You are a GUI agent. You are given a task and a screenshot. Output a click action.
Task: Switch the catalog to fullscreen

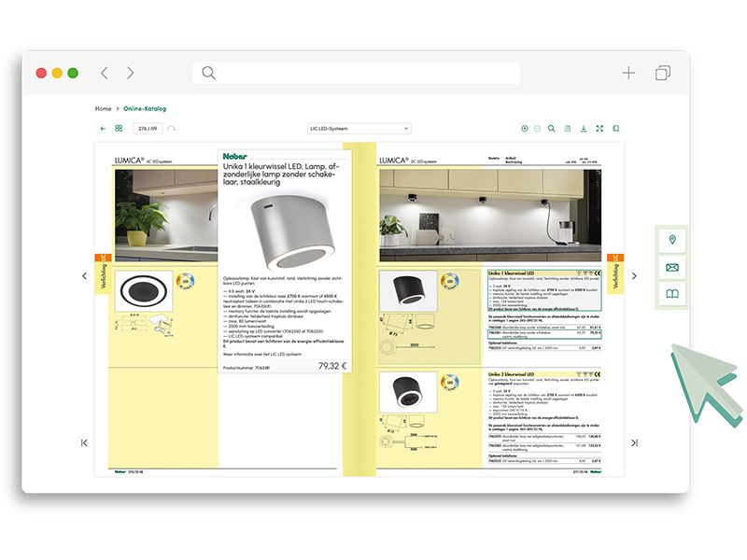[599, 129]
